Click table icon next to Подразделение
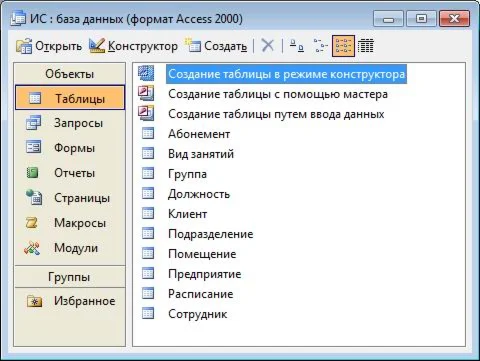The image size is (480, 361). [148, 233]
